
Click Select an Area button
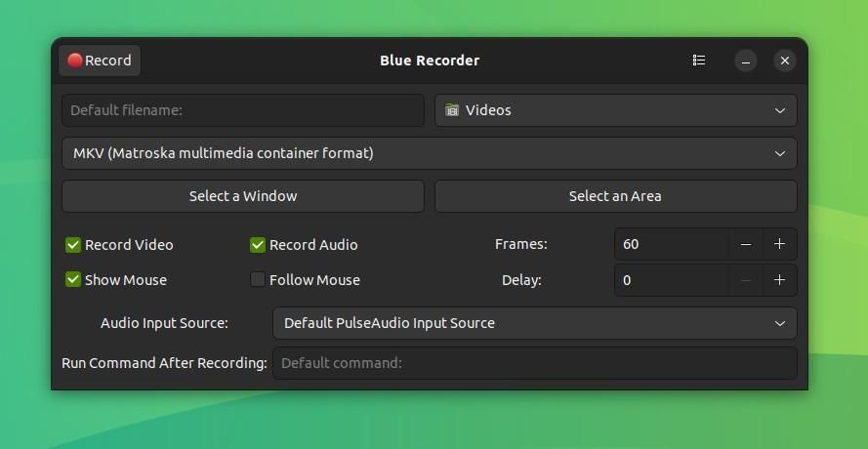click(x=615, y=196)
